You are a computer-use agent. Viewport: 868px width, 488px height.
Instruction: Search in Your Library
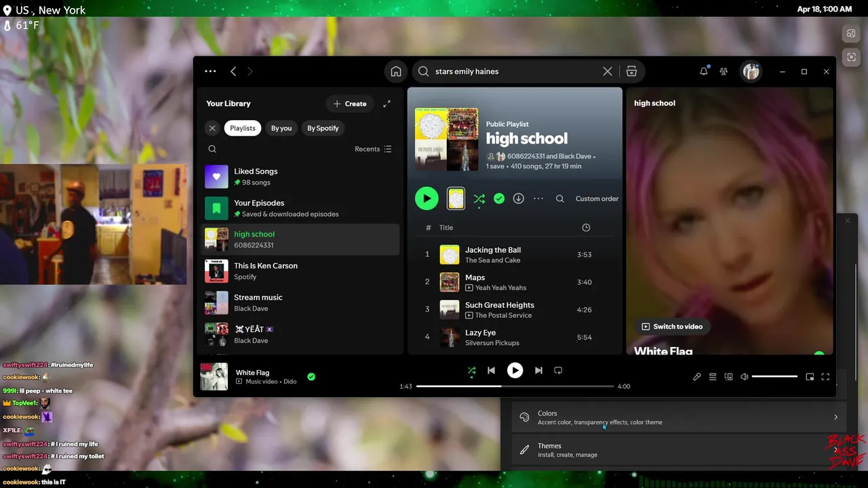pos(212,149)
